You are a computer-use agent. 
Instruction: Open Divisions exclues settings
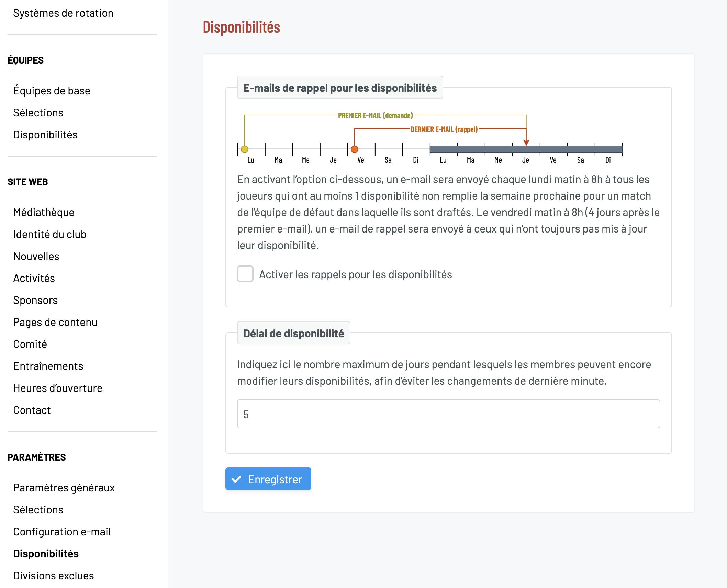(54, 576)
